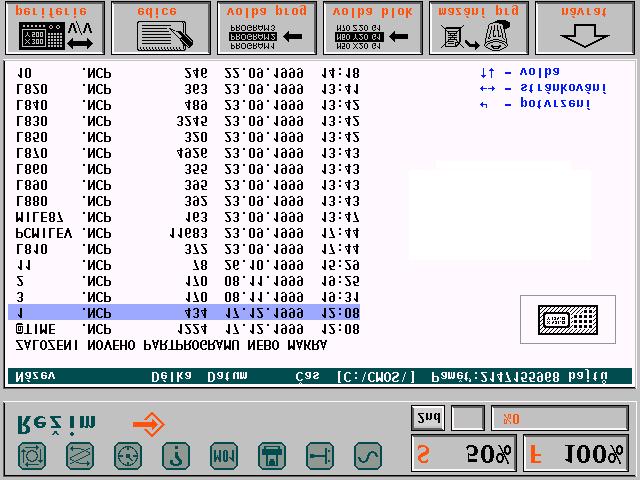Click the question mark help icon

coord(176,456)
